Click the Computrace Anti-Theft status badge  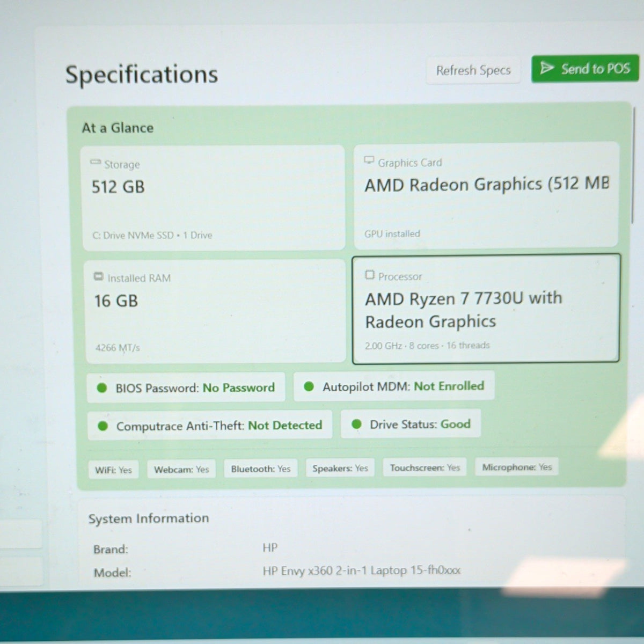210,426
